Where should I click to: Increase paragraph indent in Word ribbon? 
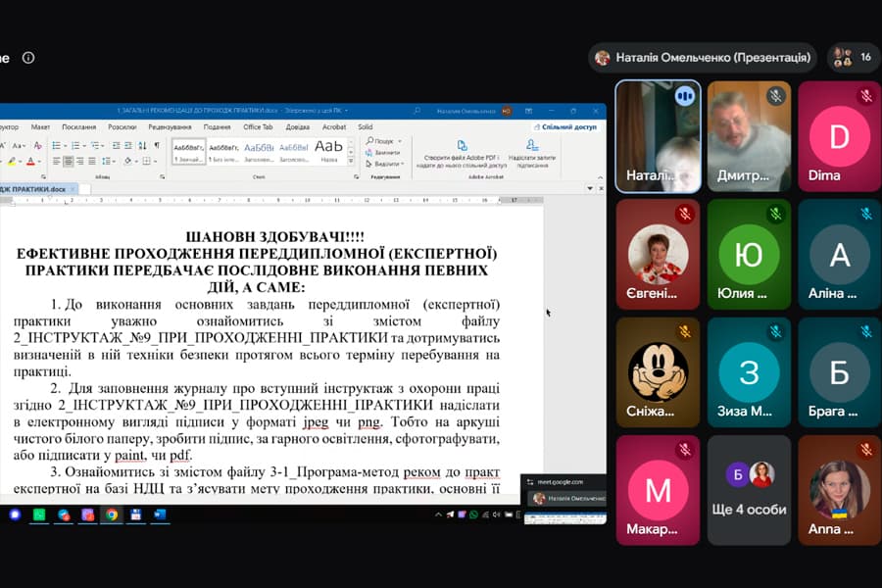tap(128, 146)
